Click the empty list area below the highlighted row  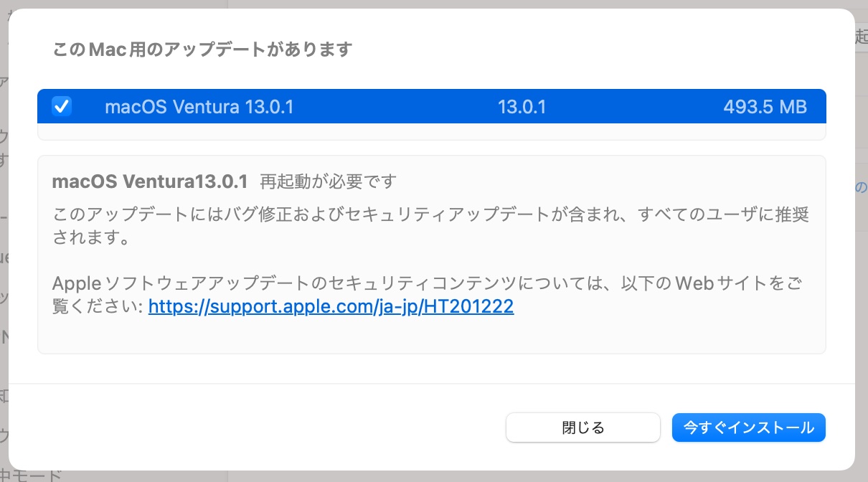(432, 131)
